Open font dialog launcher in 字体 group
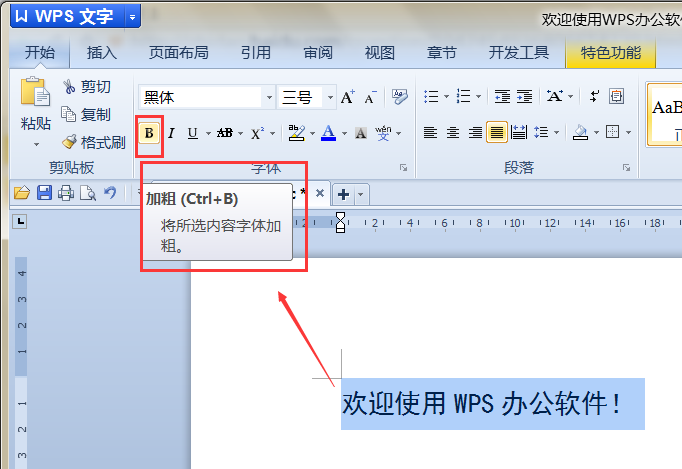 click(x=404, y=168)
